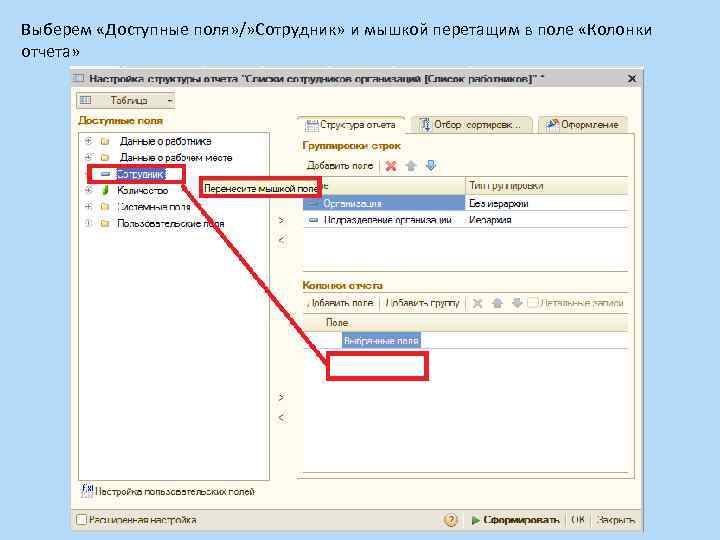The width and height of the screenshot is (720, 540).
Task: Enable Расширенная настройка checkbox
Action: (x=81, y=520)
